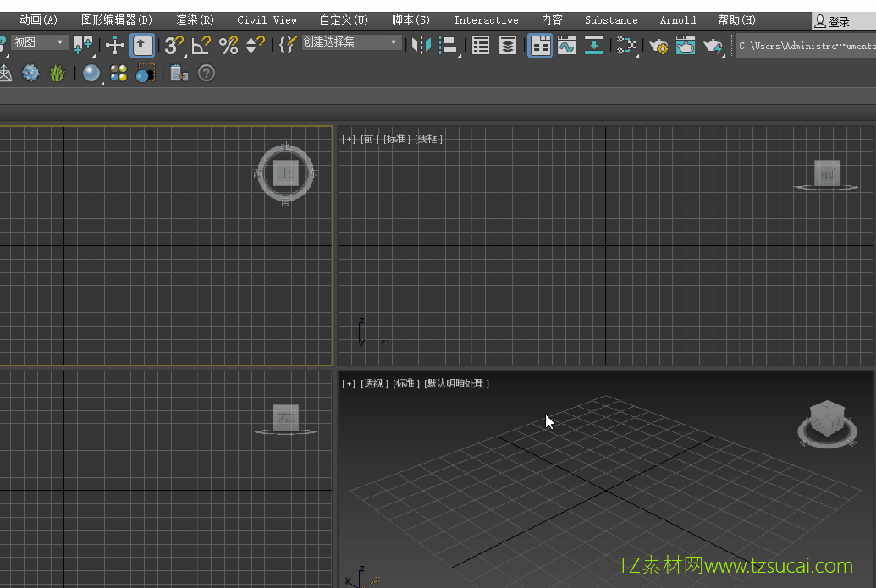Toggle Angle Snap on the toolbar
Image resolution: width=876 pixels, height=588 pixels.
pyautogui.click(x=201, y=45)
